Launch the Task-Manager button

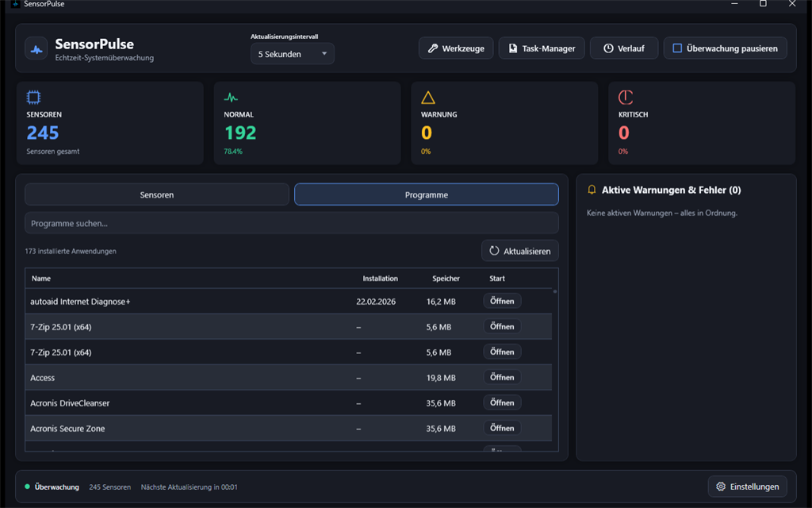coord(542,48)
